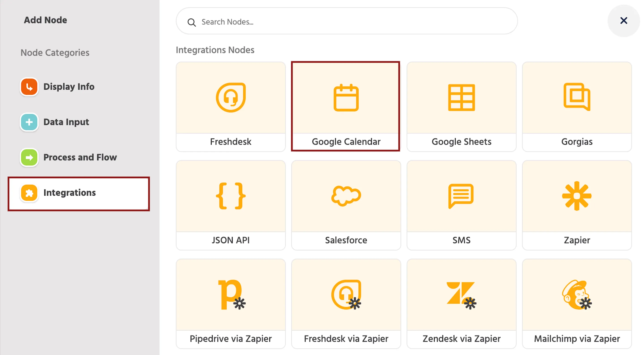This screenshot has height=355, width=644.
Task: Click the Salesforce node label
Action: tap(346, 240)
